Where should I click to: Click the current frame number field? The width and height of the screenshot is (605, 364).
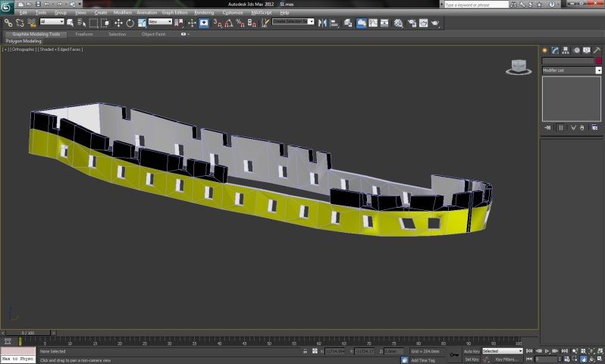click(x=547, y=359)
